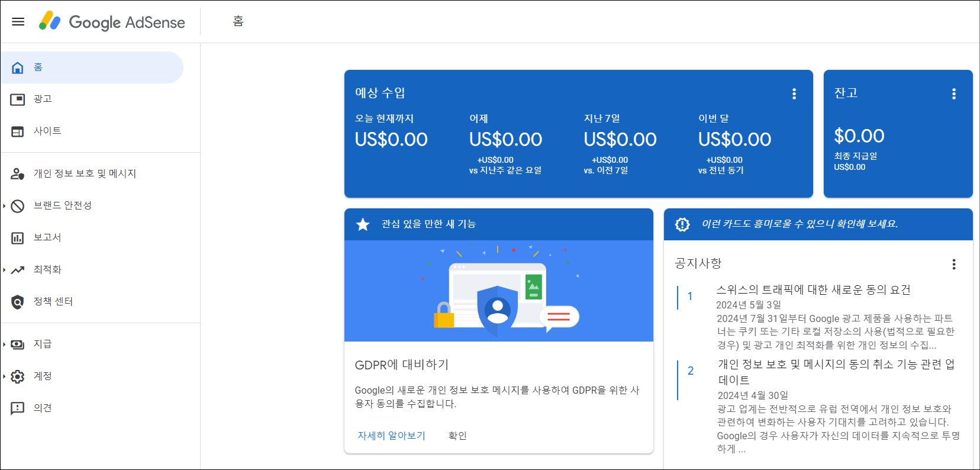Click the 의견 feedback icon
The height and width of the screenshot is (470, 980).
(18, 408)
